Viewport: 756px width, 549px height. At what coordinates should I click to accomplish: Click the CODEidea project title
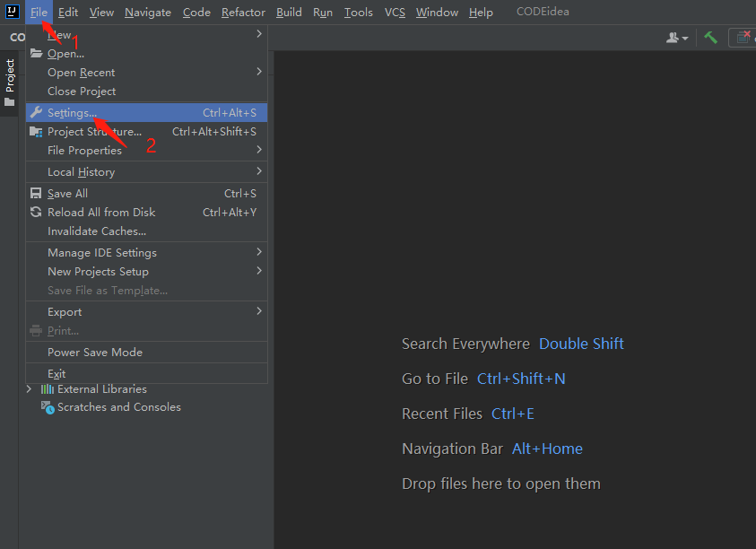pos(543,12)
